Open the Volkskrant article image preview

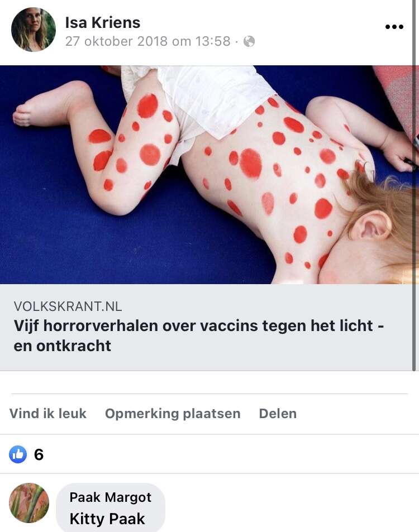click(207, 175)
